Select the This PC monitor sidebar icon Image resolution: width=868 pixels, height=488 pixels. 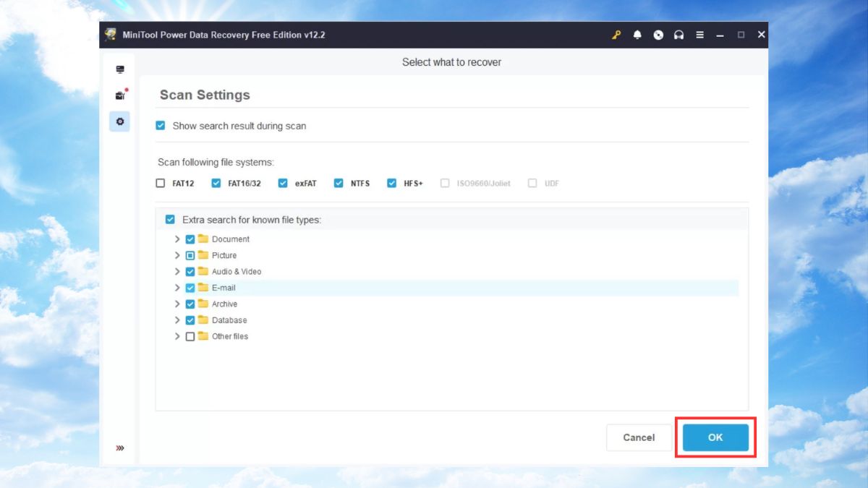[120, 69]
